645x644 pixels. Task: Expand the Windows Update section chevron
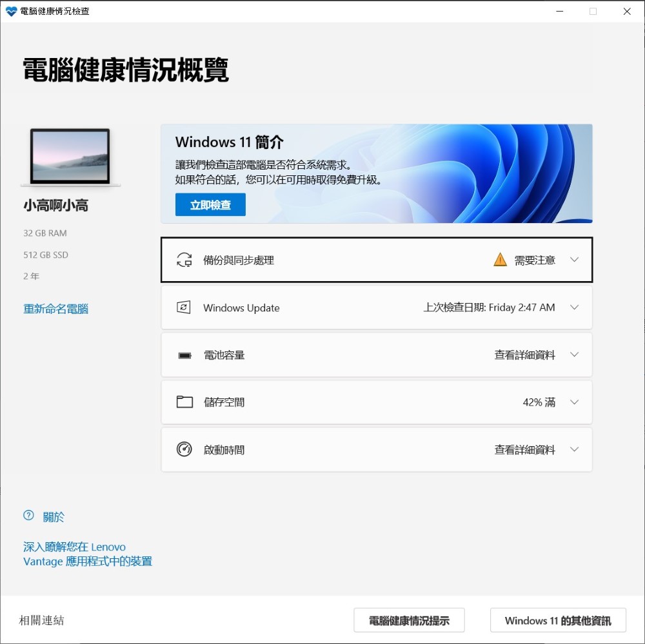pyautogui.click(x=574, y=307)
